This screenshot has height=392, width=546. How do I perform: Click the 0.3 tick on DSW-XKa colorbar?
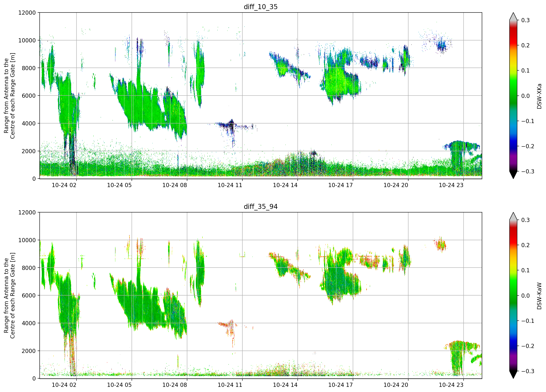[x=526, y=20]
